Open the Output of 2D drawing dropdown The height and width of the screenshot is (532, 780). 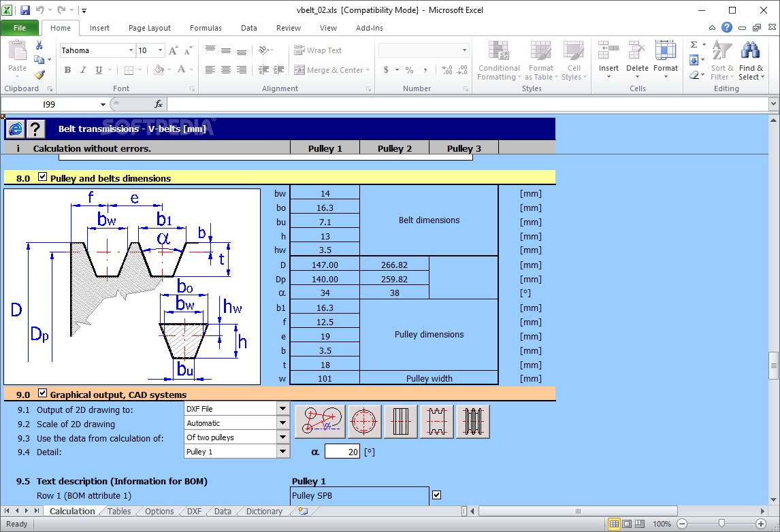click(282, 408)
